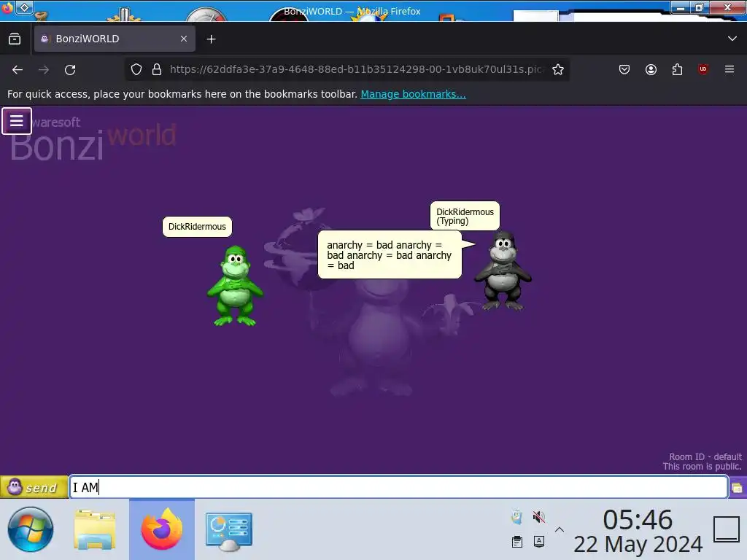The height and width of the screenshot is (560, 747).
Task: Open the Firefox application menu
Action: click(729, 69)
